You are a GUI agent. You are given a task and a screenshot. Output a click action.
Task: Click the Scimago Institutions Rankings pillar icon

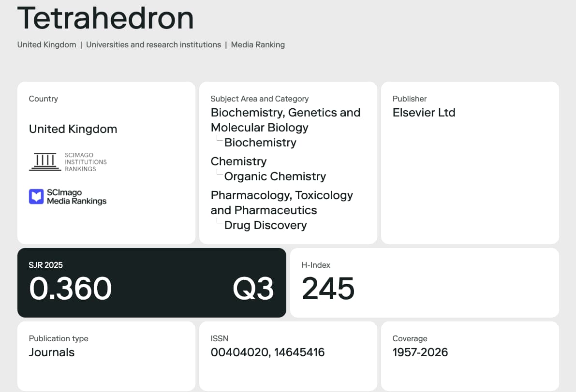coord(45,162)
